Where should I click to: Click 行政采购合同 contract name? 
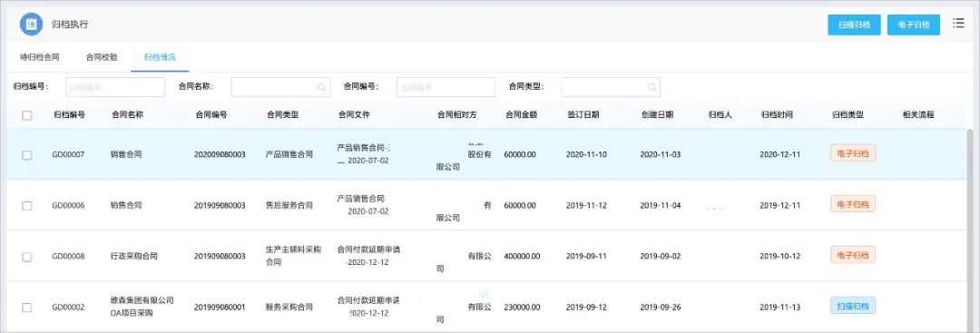[133, 256]
